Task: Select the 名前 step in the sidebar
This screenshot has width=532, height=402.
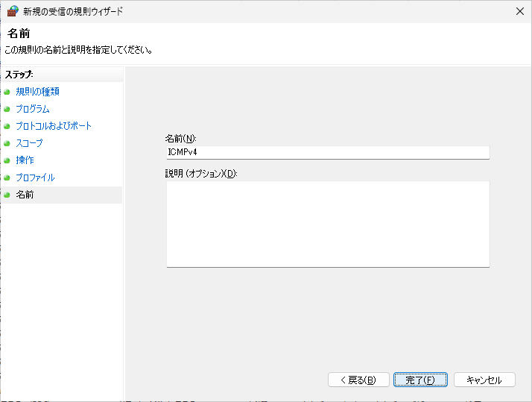Action: point(25,195)
